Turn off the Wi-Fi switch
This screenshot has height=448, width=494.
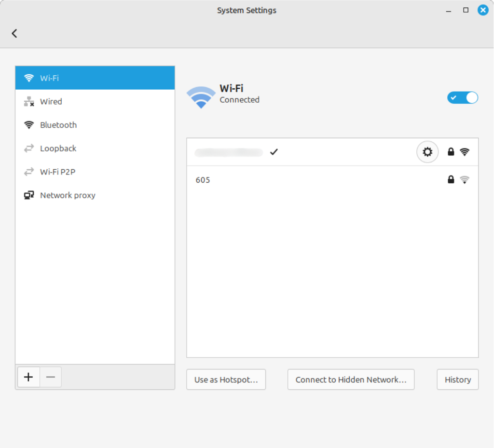pos(463,97)
